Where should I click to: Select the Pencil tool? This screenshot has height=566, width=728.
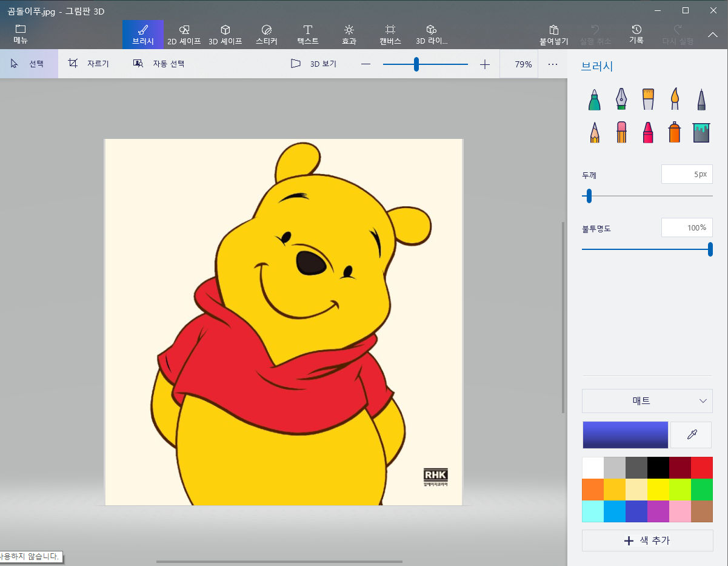click(x=594, y=132)
